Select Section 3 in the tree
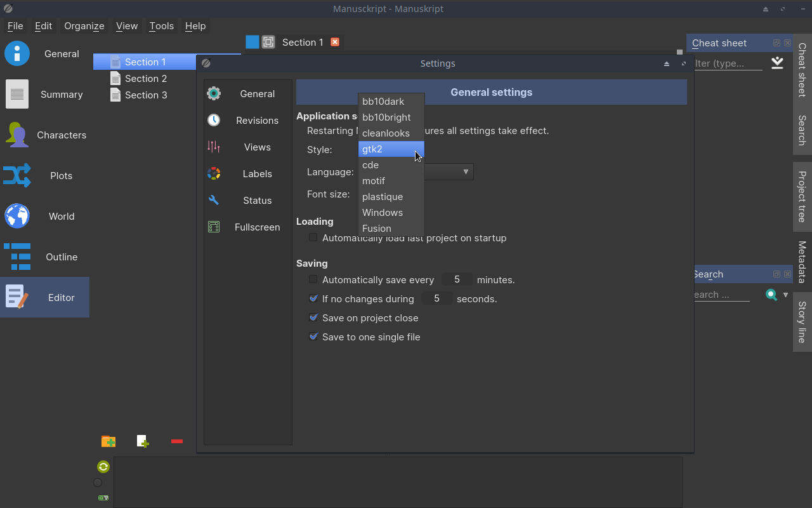Screen dimensions: 812x508 146,95
